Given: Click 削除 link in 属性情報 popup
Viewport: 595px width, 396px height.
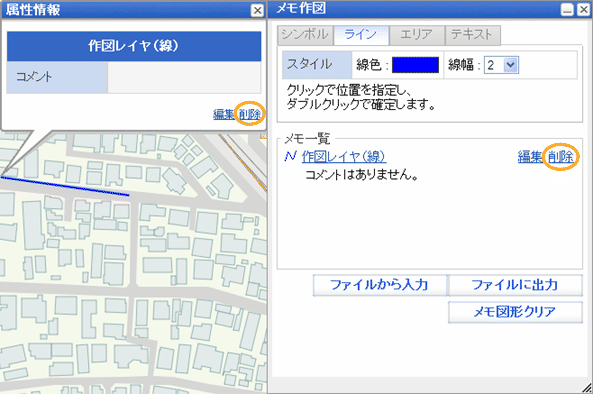Looking at the screenshot, I should 250,114.
